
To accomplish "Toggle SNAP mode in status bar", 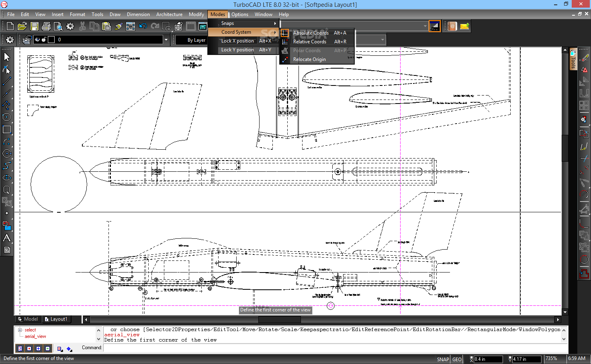I will pos(443,359).
